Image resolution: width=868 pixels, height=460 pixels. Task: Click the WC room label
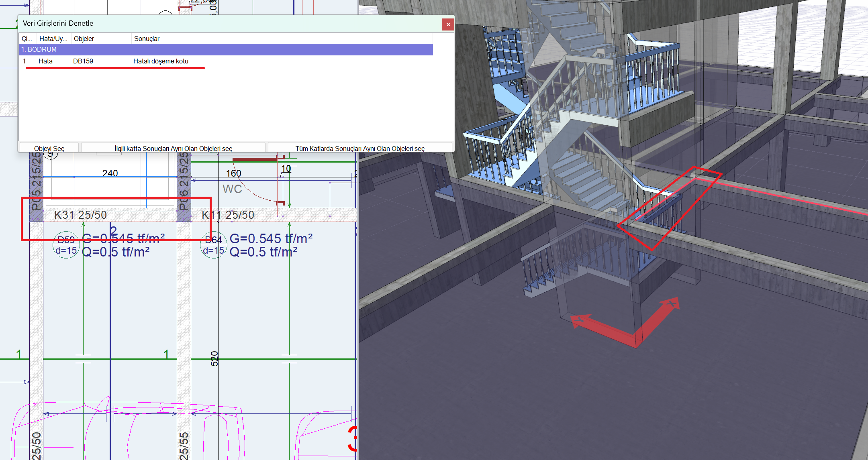232,189
